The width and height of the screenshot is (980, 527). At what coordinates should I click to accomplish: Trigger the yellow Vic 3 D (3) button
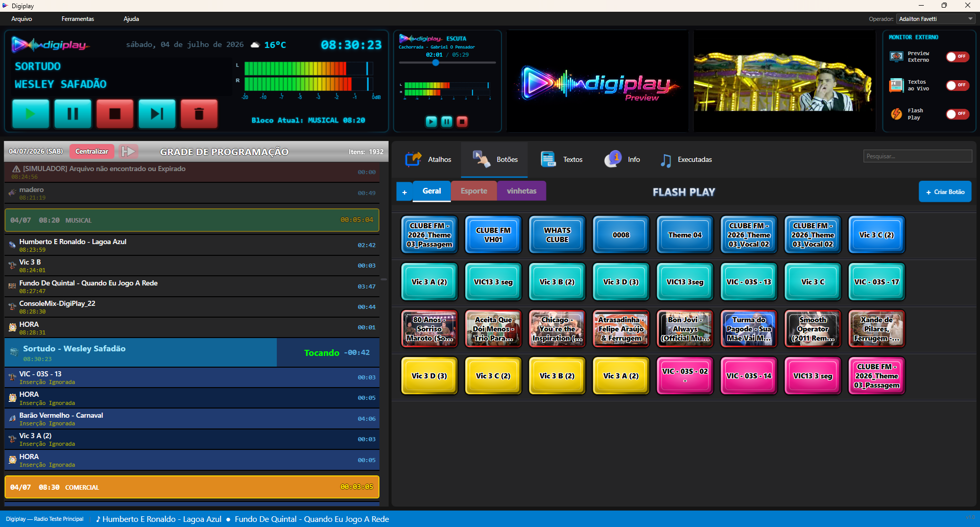point(429,376)
